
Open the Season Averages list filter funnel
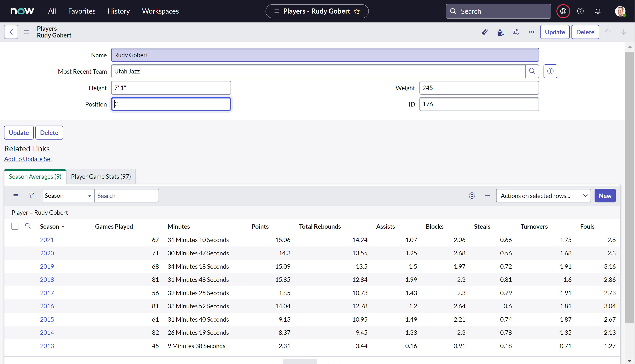[31, 195]
